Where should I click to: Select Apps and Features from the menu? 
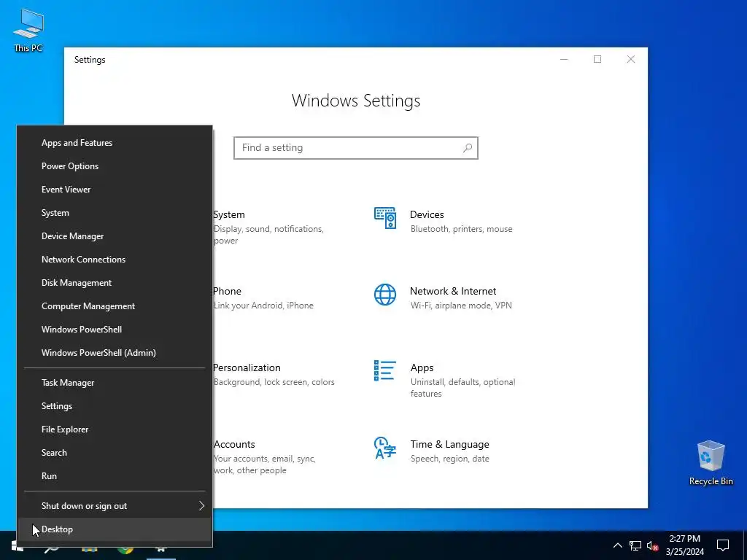tap(115, 143)
